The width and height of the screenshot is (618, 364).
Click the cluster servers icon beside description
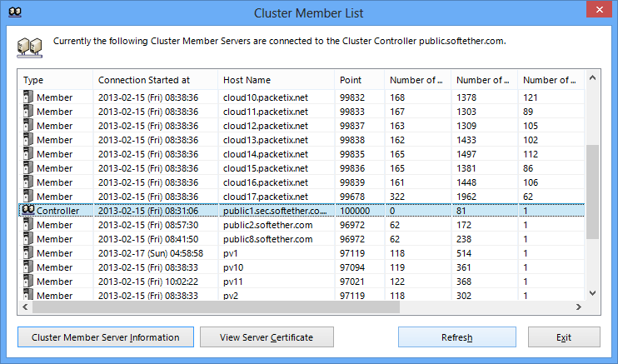[30, 44]
